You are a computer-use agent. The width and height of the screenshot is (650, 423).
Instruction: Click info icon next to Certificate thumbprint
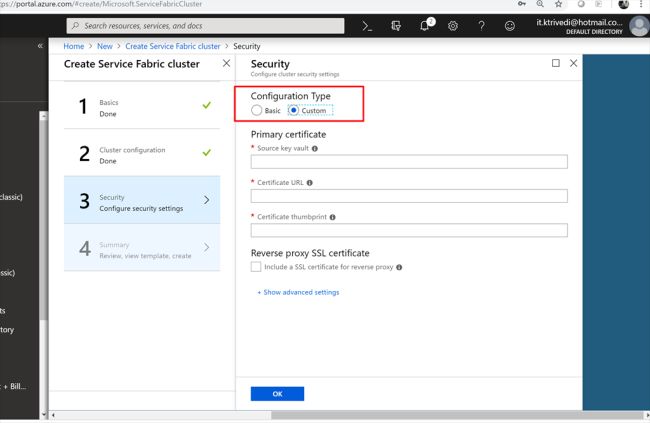click(x=332, y=217)
